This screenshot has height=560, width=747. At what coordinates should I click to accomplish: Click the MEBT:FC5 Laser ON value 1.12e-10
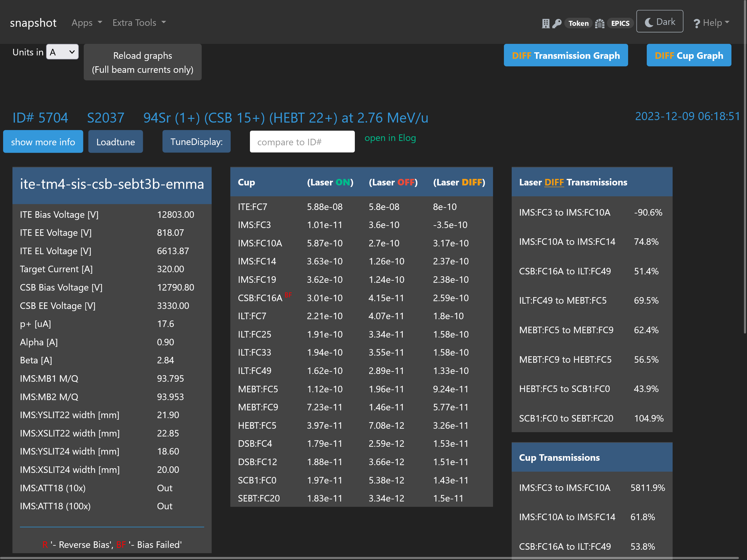(x=325, y=389)
